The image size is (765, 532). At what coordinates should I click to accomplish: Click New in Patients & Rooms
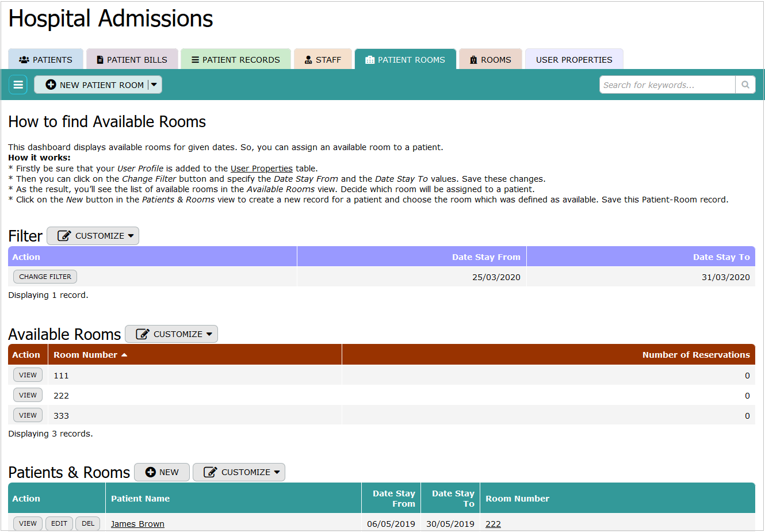click(162, 472)
